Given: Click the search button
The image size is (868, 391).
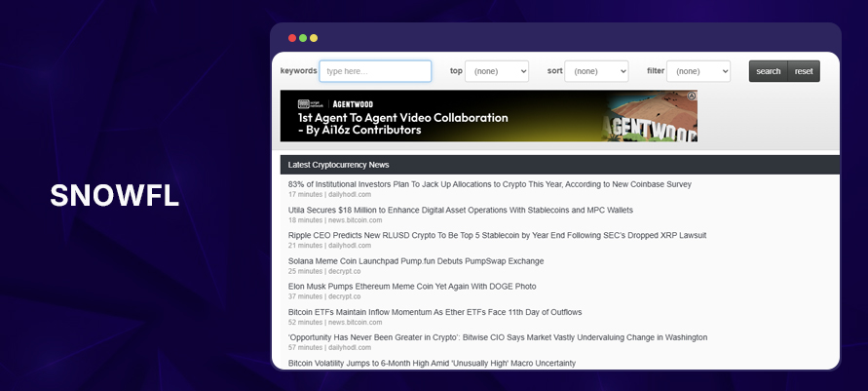Looking at the screenshot, I should pos(768,71).
